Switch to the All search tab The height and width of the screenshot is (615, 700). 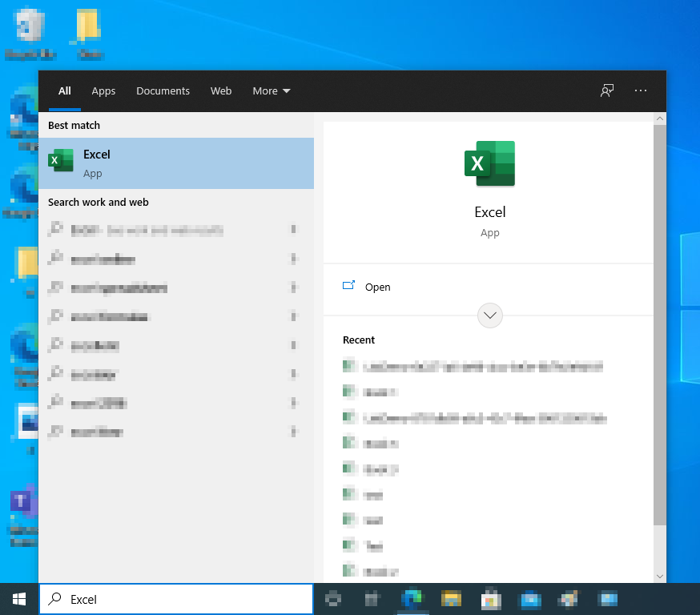click(65, 91)
